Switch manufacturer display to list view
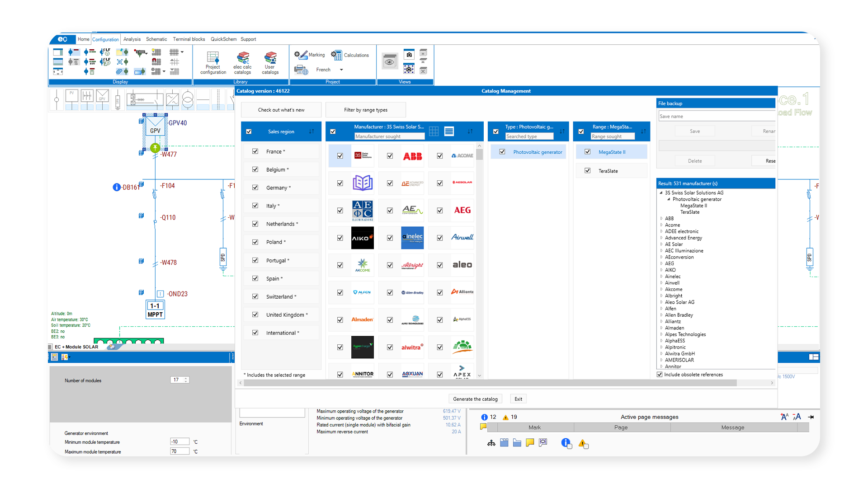This screenshot has width=868, height=488. coord(449,131)
